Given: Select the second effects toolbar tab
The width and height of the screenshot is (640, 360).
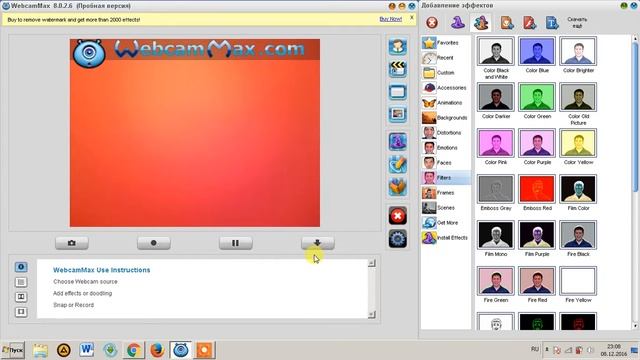Looking at the screenshot, I should coord(481,22).
